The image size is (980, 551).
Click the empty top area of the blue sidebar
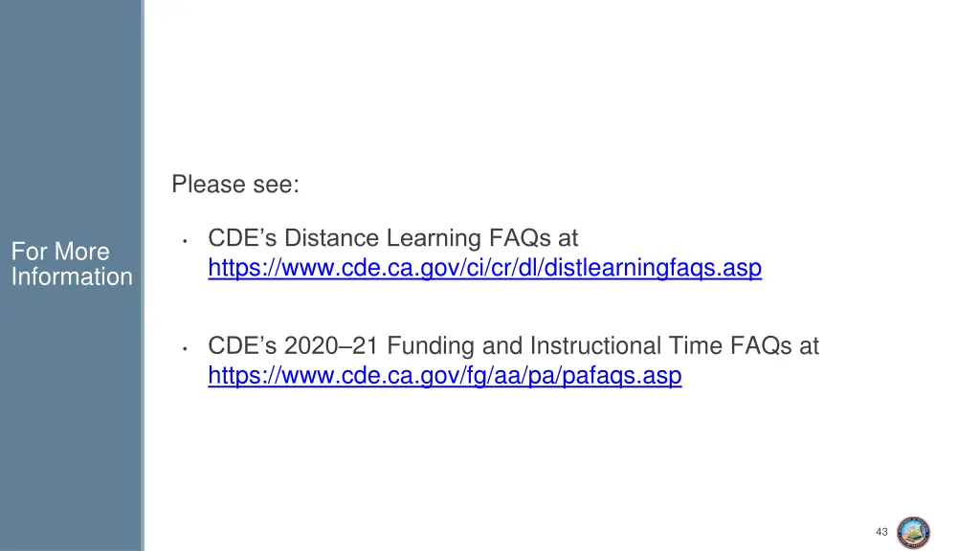(x=70, y=94)
